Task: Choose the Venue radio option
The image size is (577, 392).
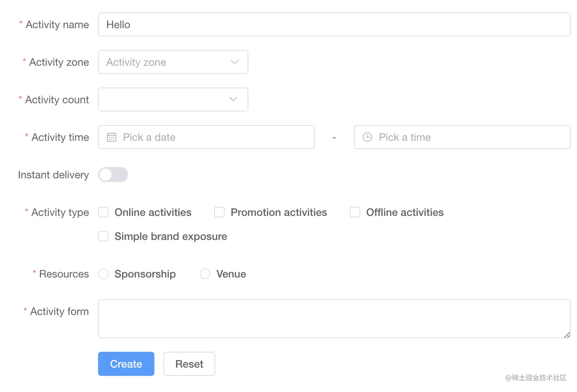Action: coord(205,274)
